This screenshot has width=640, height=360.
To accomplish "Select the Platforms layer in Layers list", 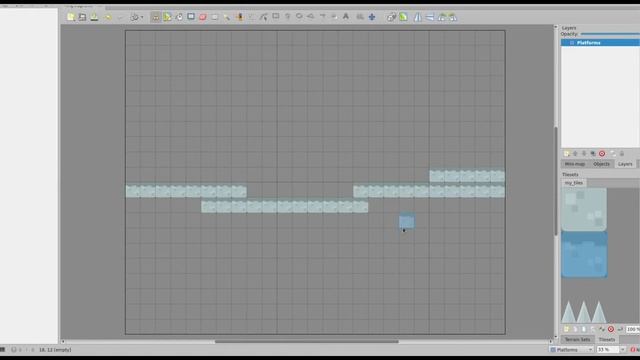I will coord(600,43).
